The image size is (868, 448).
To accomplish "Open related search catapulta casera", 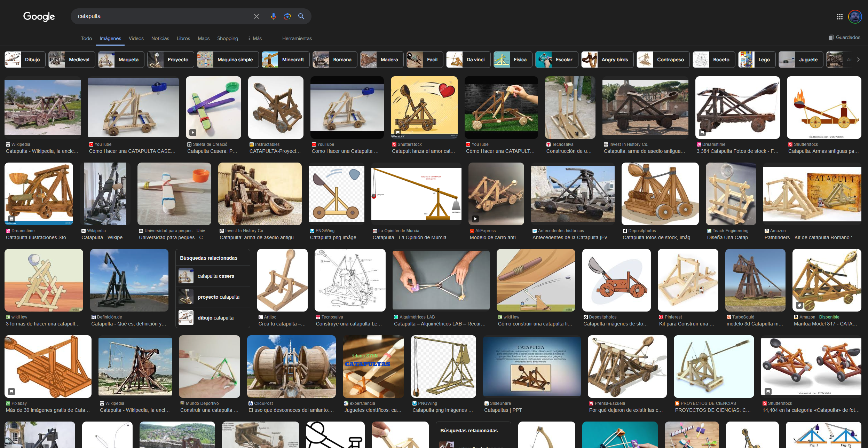I will tap(213, 276).
